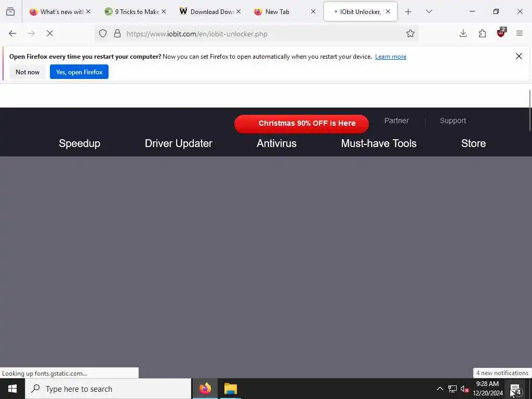Open the Support link
The height and width of the screenshot is (399, 532).
pyautogui.click(x=453, y=121)
